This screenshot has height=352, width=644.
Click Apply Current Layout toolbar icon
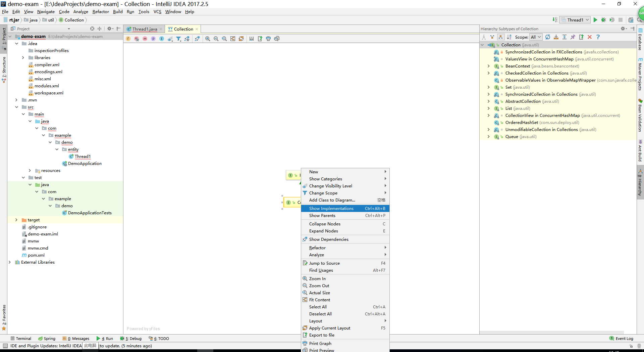click(241, 39)
